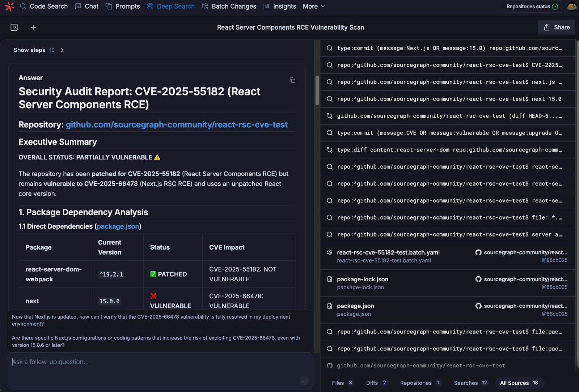Click the Code Search magnifier icon

[x=23, y=6]
